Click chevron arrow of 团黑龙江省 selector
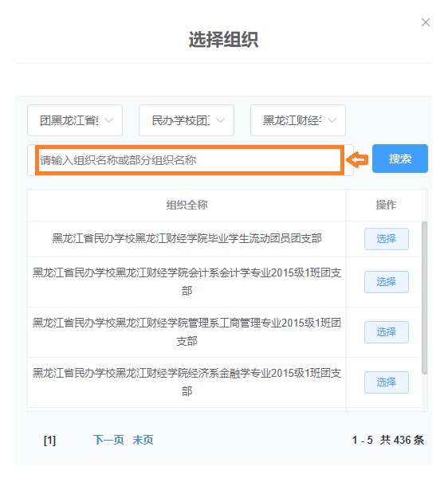The width and height of the screenshot is (448, 486). (109, 120)
